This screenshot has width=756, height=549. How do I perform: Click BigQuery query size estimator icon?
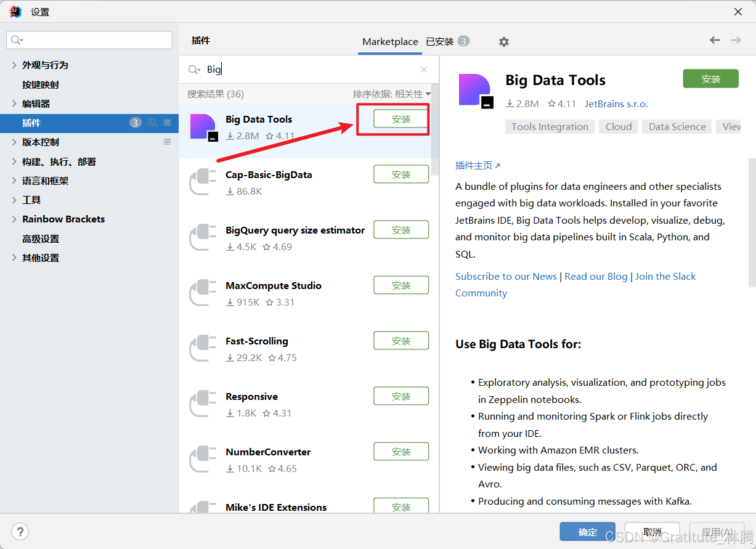point(203,238)
